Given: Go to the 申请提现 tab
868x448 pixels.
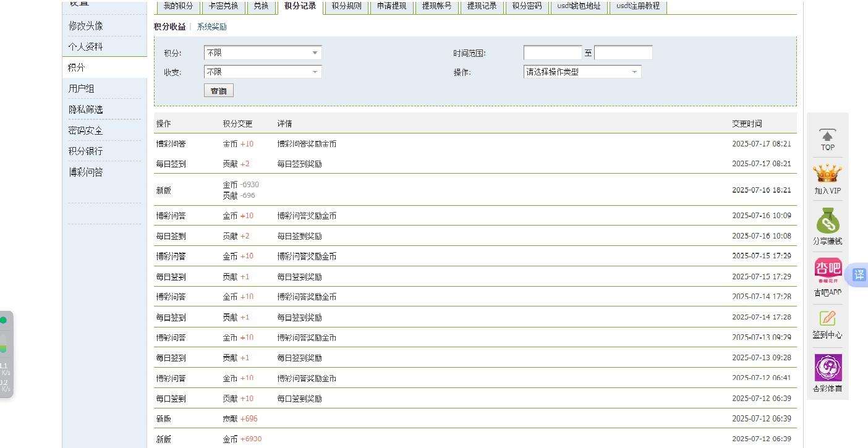Looking at the screenshot, I should click(392, 6).
